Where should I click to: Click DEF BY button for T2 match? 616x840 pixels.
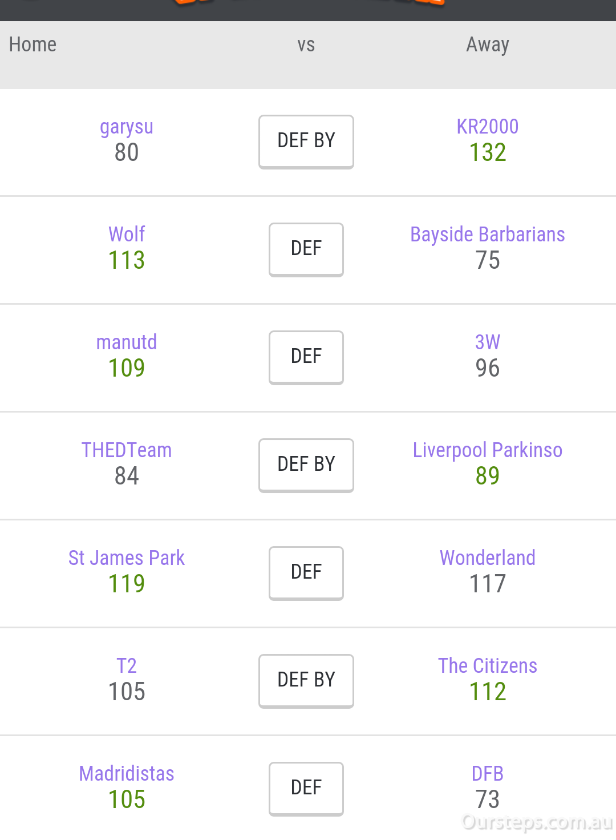pyautogui.click(x=306, y=681)
